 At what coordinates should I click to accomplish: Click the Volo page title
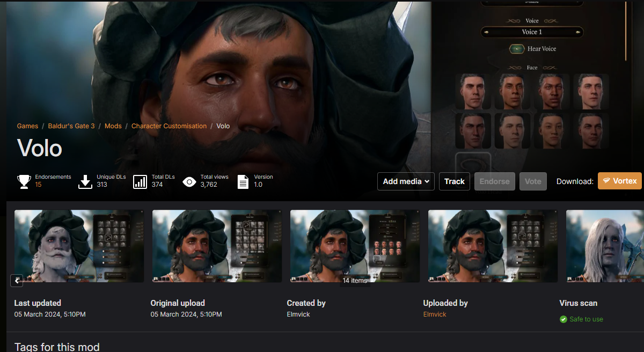point(40,148)
